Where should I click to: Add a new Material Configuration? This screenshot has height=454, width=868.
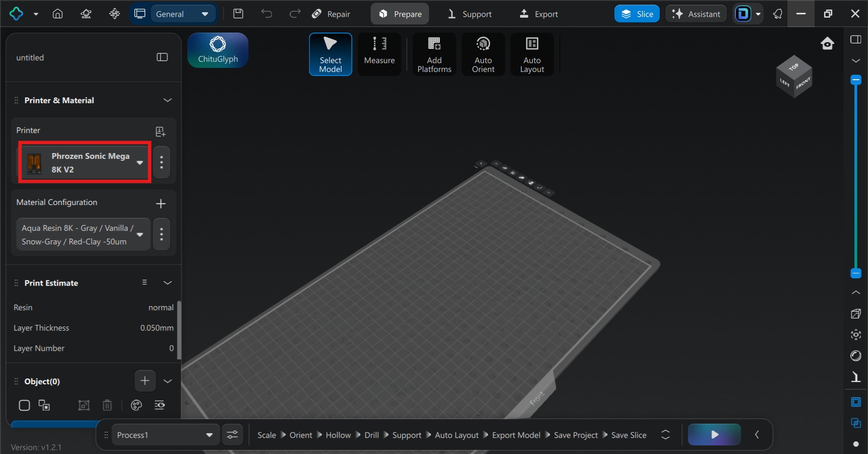161,204
